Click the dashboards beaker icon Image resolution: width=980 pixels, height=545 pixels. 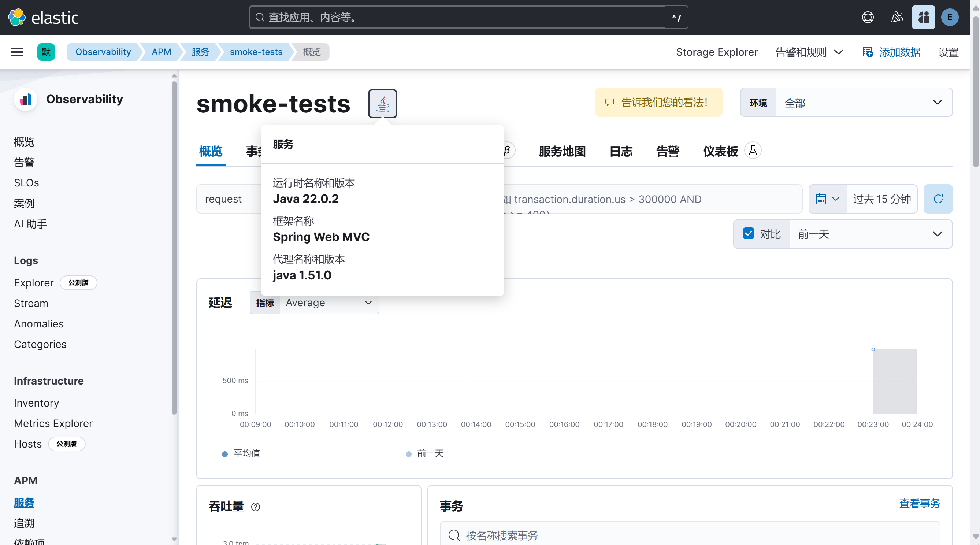click(753, 150)
